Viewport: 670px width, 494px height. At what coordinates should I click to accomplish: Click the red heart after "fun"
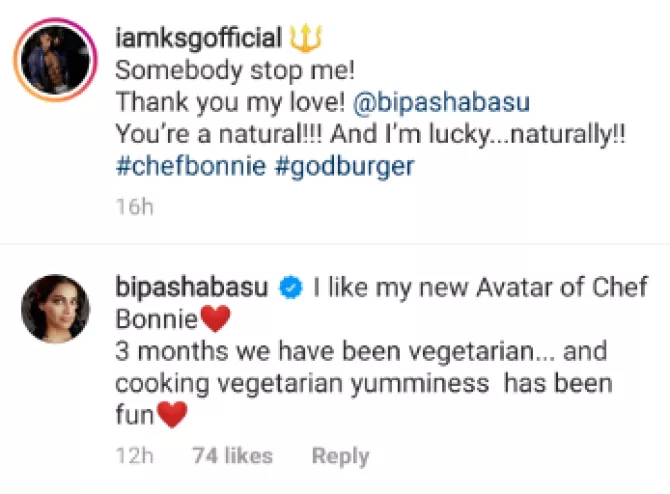[172, 416]
